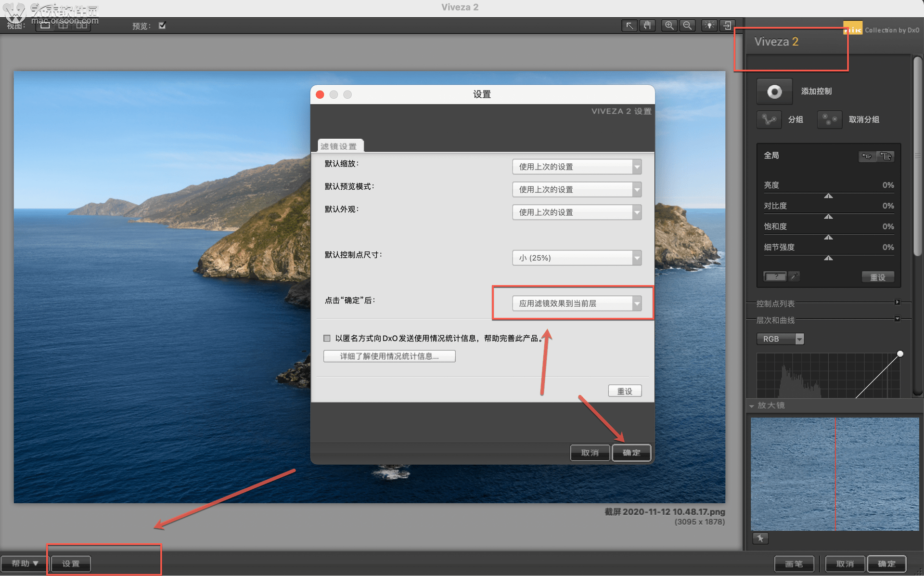This screenshot has width=924, height=576.
Task: Click the Add Control Point button (添加控制)
Action: [774, 92]
